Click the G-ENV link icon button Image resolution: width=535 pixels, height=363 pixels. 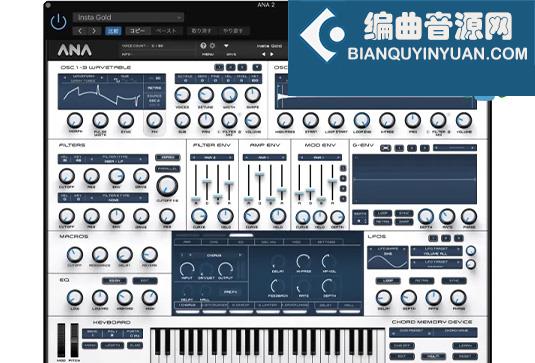tap(386, 148)
